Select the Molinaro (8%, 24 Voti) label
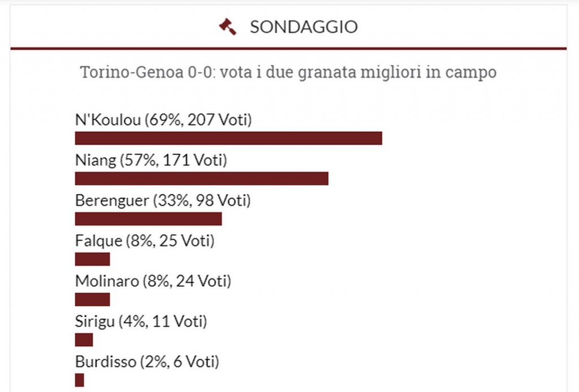This screenshot has height=392, width=579. (x=153, y=281)
